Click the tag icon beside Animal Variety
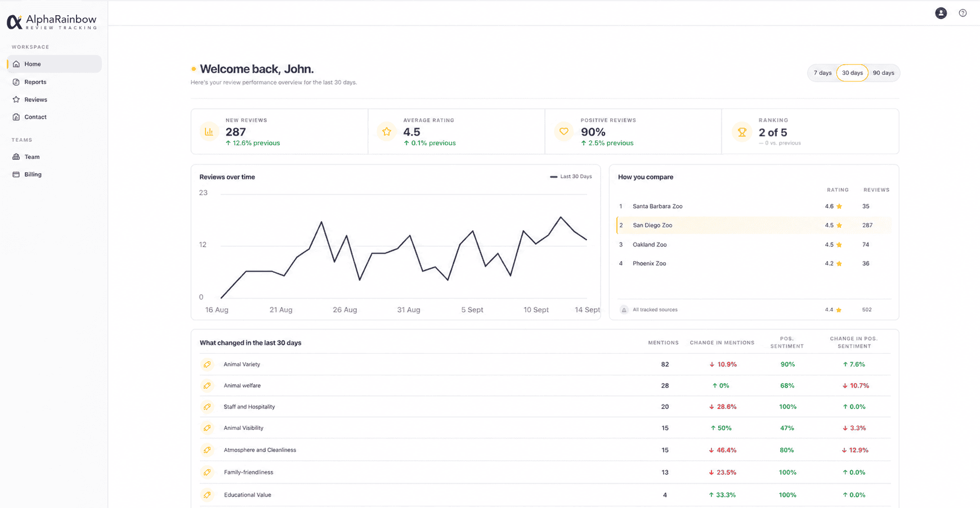The width and height of the screenshot is (980, 508). (207, 365)
